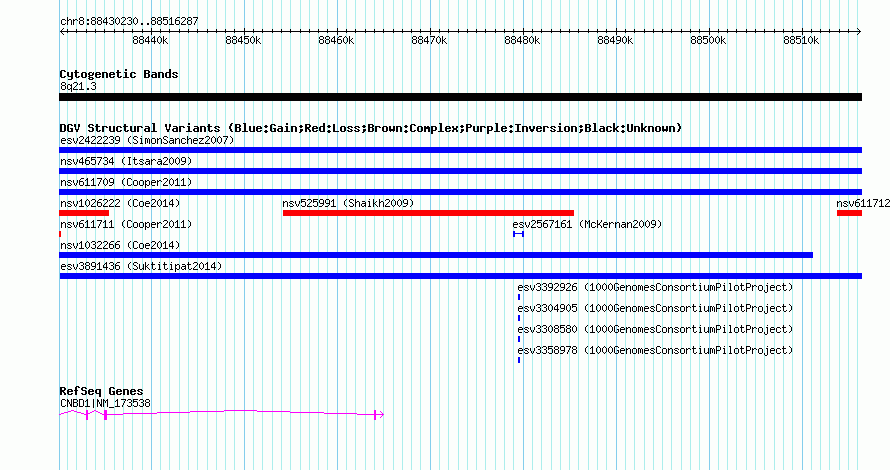Screen dimensions: 890x470
Task: Click the 88490k ruler position
Action: [x=615, y=40]
